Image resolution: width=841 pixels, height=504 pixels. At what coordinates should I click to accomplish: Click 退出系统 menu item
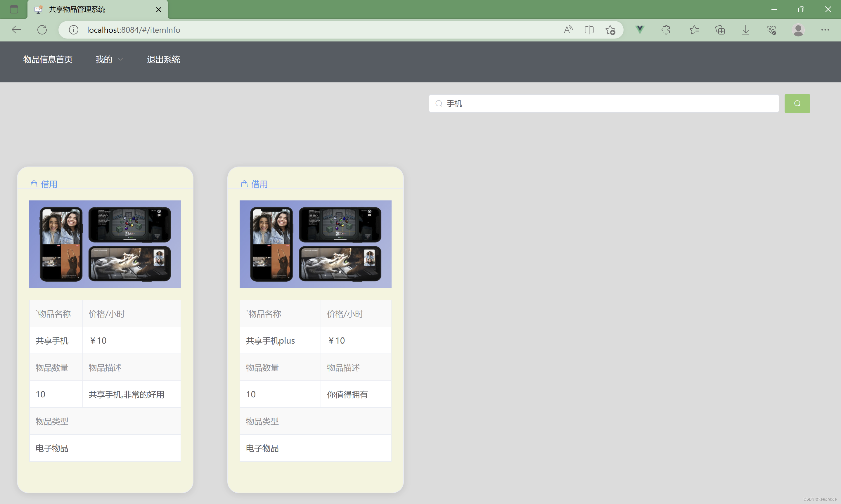(x=163, y=59)
